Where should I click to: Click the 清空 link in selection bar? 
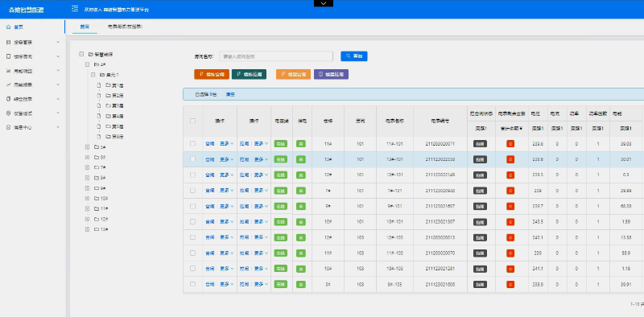pyautogui.click(x=230, y=94)
